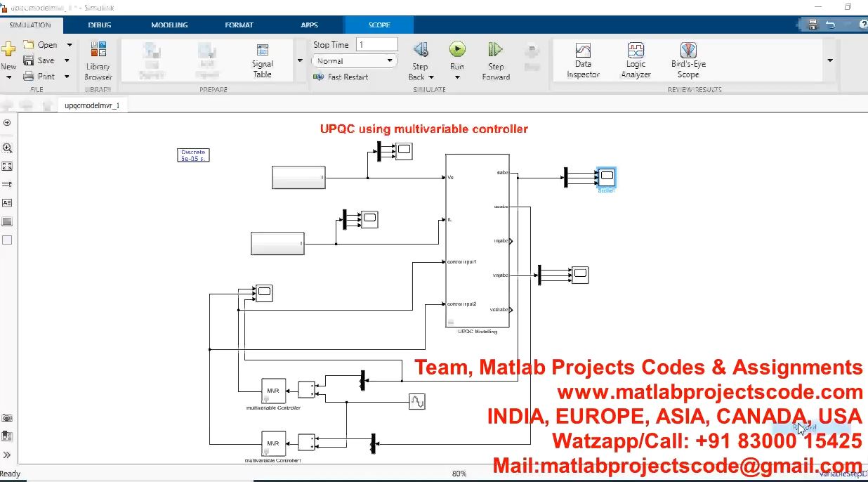Click the Stop Time input field

tap(377, 45)
